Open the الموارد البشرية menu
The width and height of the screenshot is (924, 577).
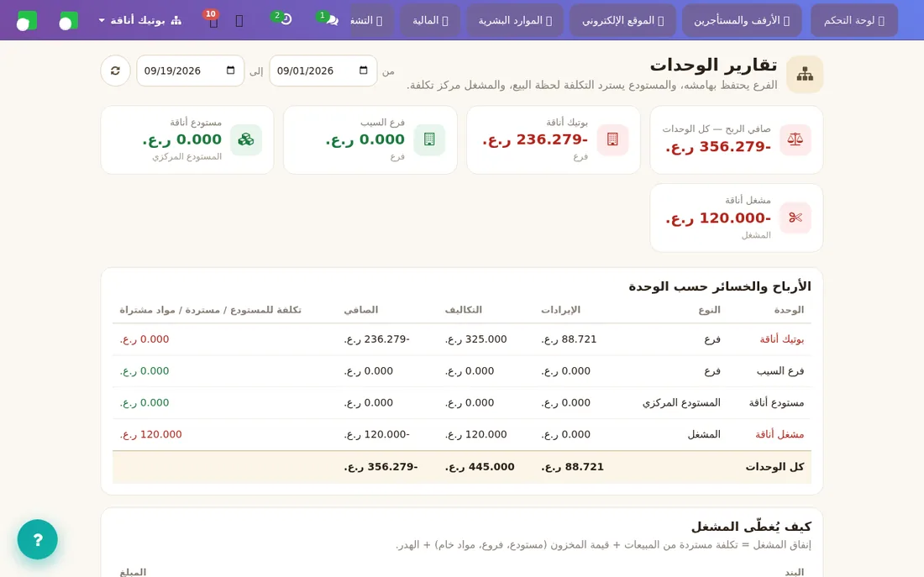tap(514, 21)
